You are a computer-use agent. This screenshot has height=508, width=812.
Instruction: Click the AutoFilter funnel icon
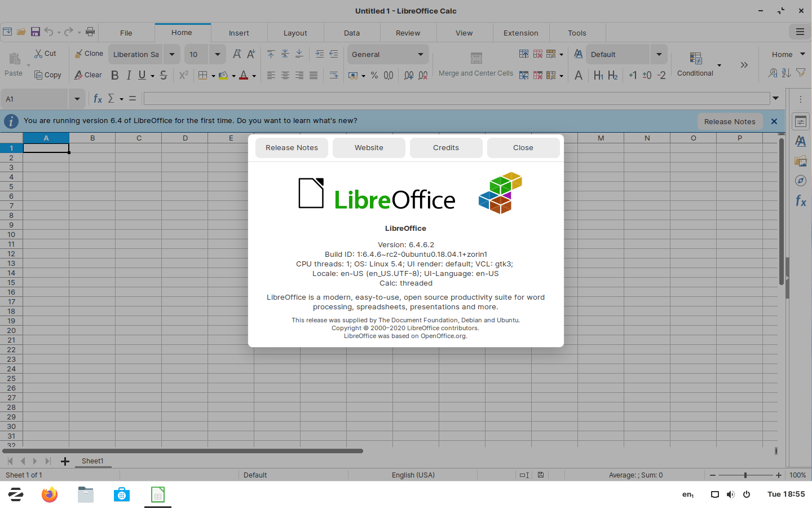pyautogui.click(x=801, y=73)
